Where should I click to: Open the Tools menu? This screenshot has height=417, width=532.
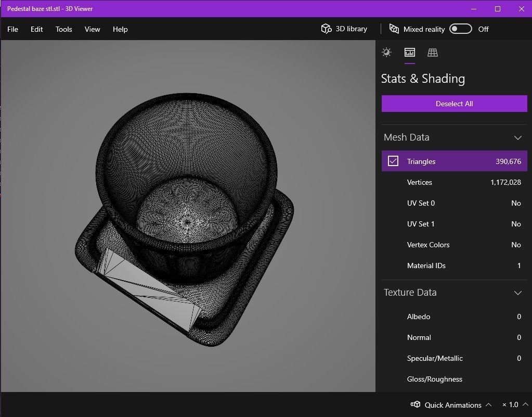pos(64,29)
